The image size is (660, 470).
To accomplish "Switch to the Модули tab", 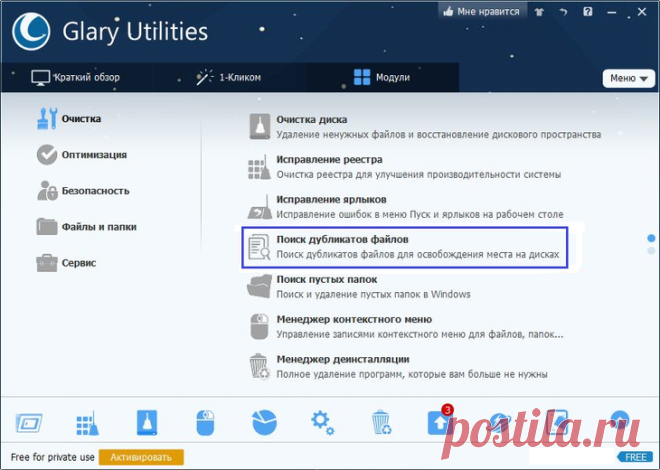I will tap(382, 77).
